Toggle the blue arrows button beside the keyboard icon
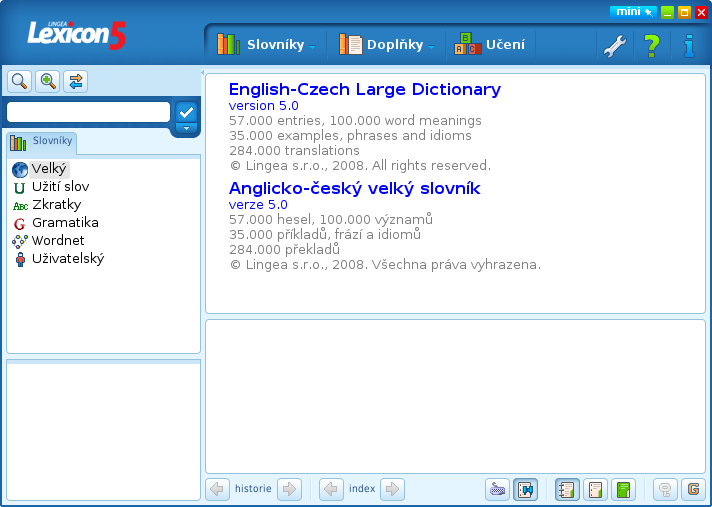Screen dimensions: 712x507 point(526,489)
